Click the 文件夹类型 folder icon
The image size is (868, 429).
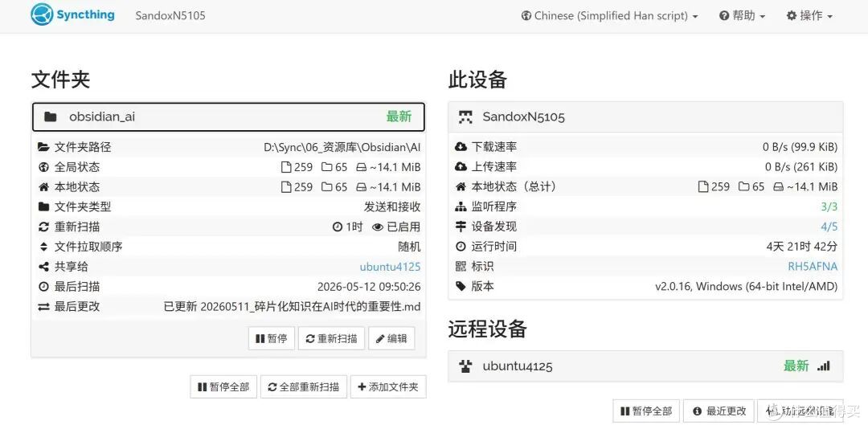(43, 207)
